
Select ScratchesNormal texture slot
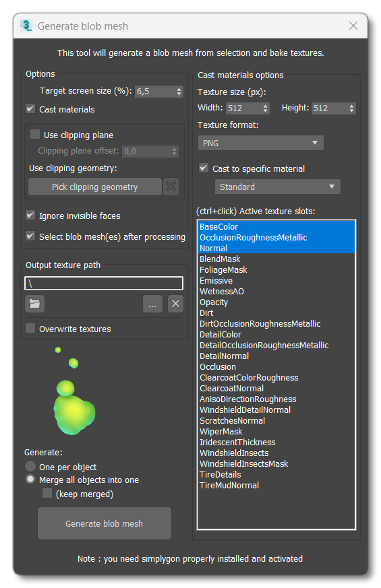pyautogui.click(x=276, y=420)
